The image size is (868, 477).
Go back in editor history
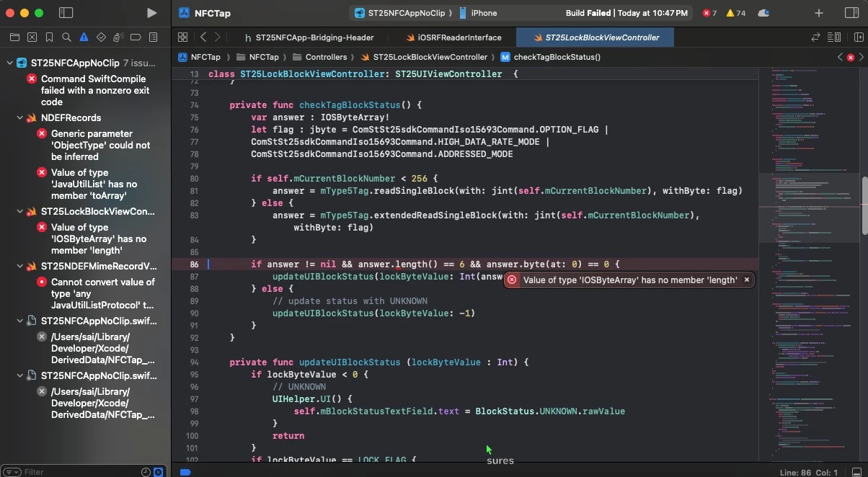(x=203, y=37)
